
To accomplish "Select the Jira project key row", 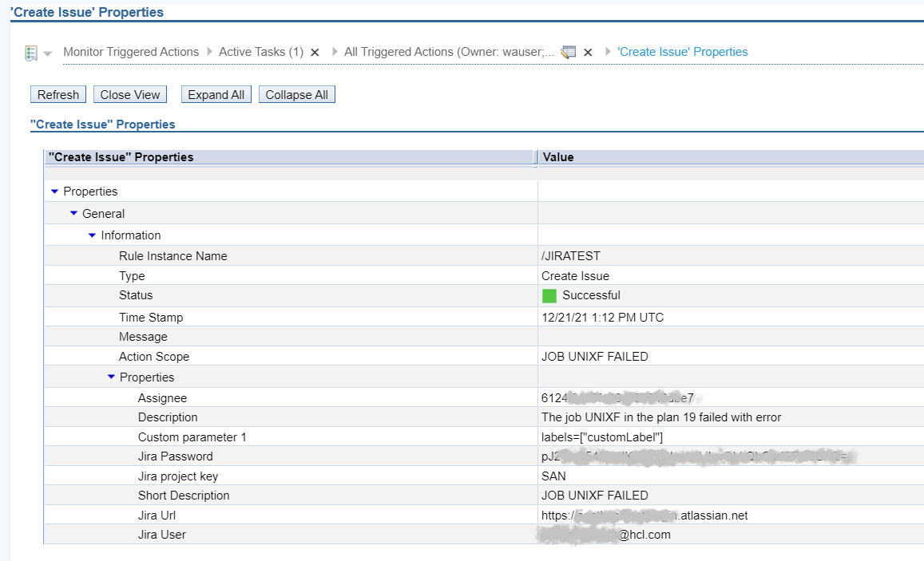I will (x=177, y=476).
